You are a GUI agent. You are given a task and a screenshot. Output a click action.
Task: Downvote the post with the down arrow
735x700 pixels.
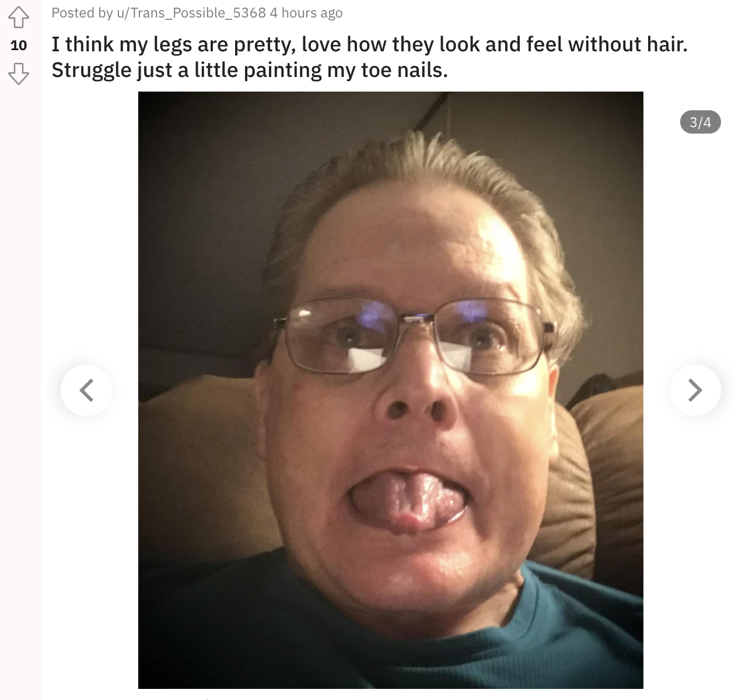pyautogui.click(x=19, y=73)
